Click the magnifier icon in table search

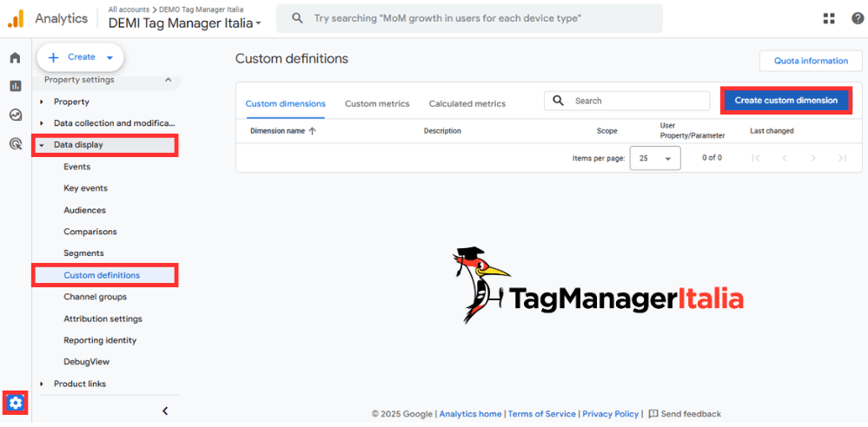[x=559, y=101]
